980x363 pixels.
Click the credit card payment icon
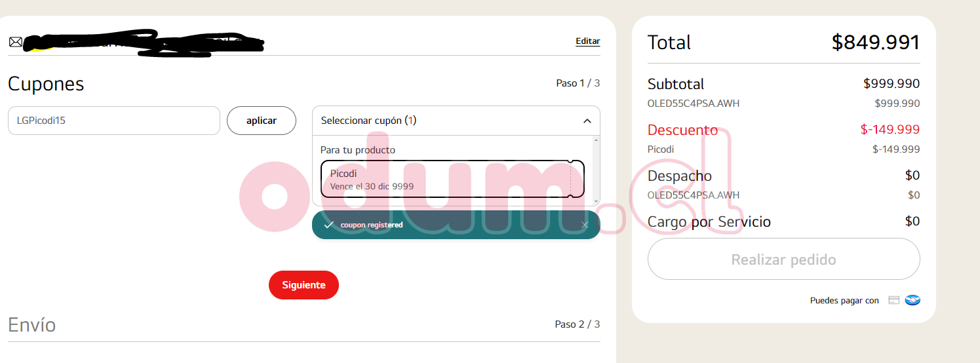coord(893,300)
